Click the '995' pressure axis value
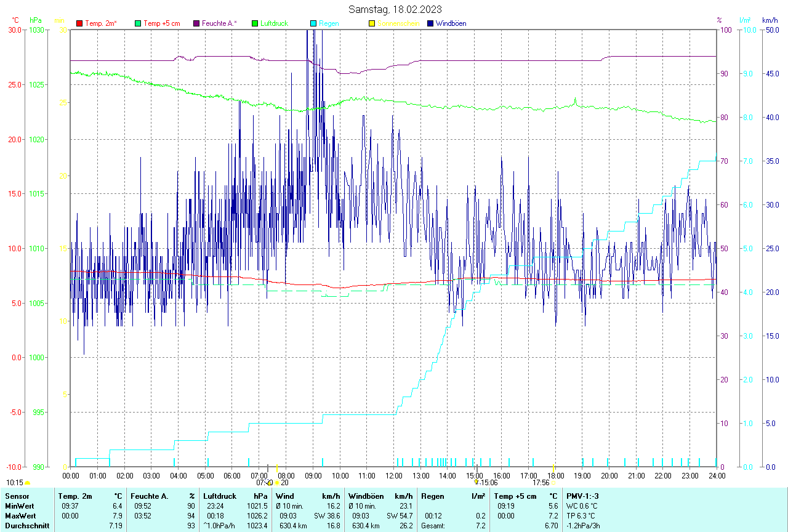 pos(38,412)
